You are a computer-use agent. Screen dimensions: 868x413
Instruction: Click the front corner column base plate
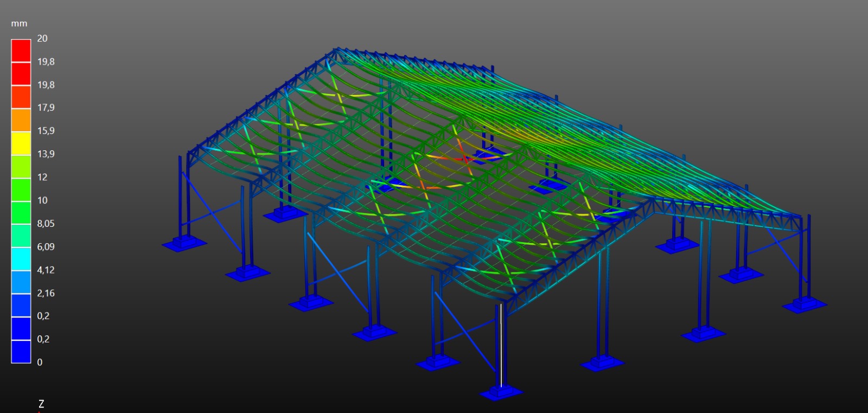click(501, 392)
